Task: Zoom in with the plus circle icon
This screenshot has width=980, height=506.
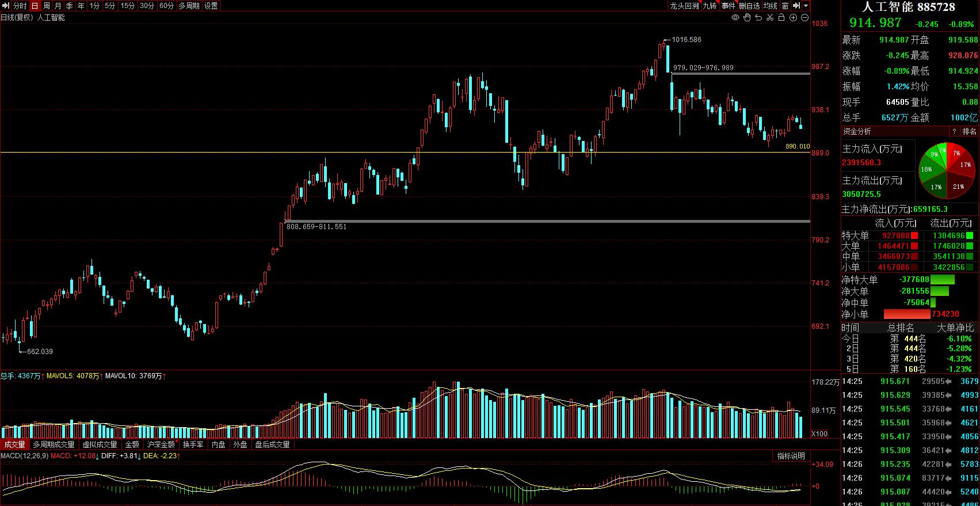Action: [x=793, y=18]
